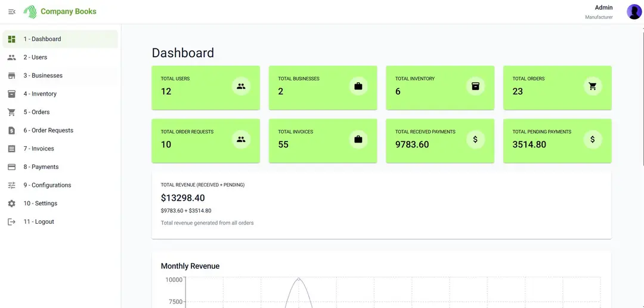Click the briefcase icon on Total Invoices card

point(358,140)
